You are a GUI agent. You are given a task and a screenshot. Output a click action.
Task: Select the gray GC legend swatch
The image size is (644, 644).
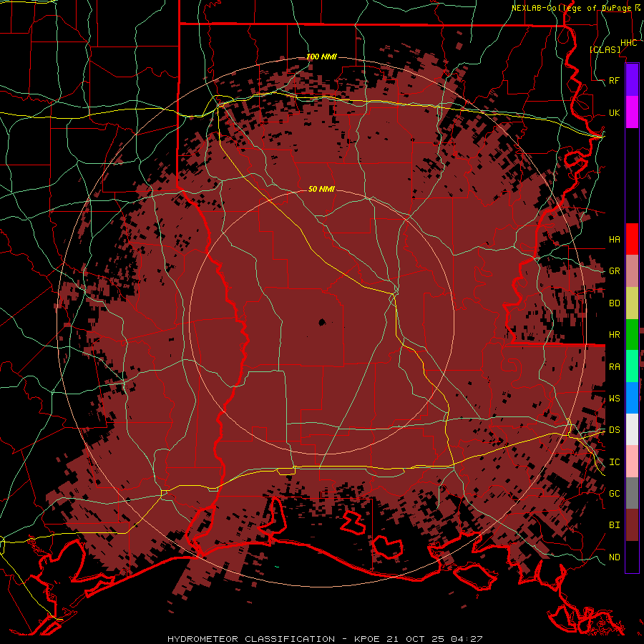click(632, 493)
